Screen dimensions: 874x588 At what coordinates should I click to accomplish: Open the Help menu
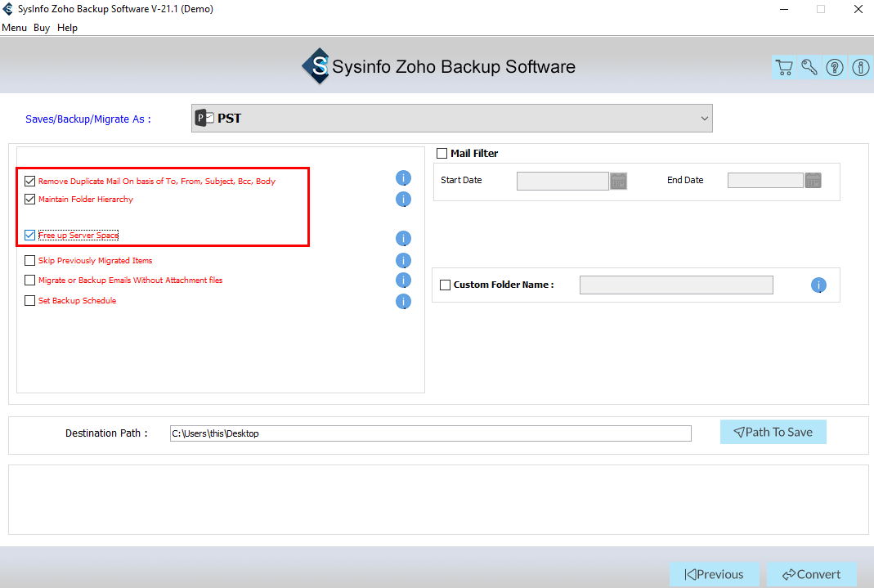(67, 28)
